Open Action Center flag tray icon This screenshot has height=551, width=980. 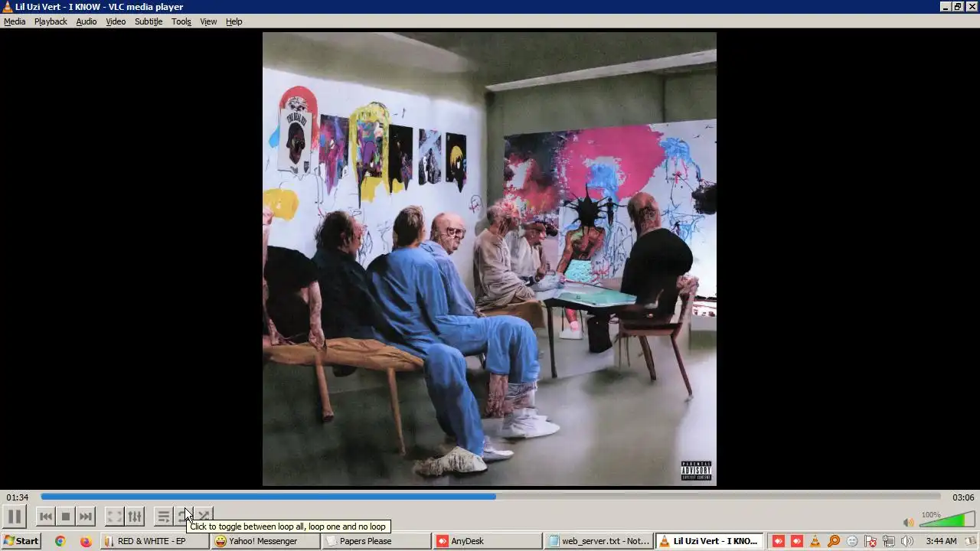(871, 541)
